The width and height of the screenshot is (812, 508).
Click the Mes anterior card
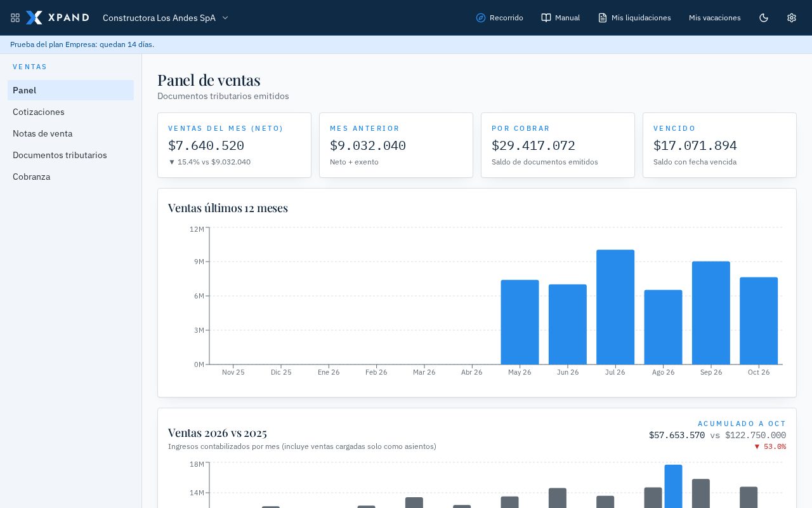(396, 145)
